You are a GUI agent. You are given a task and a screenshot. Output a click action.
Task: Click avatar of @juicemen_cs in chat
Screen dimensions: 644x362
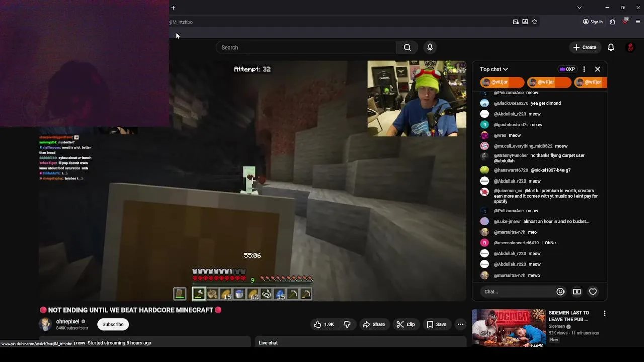coord(485,191)
